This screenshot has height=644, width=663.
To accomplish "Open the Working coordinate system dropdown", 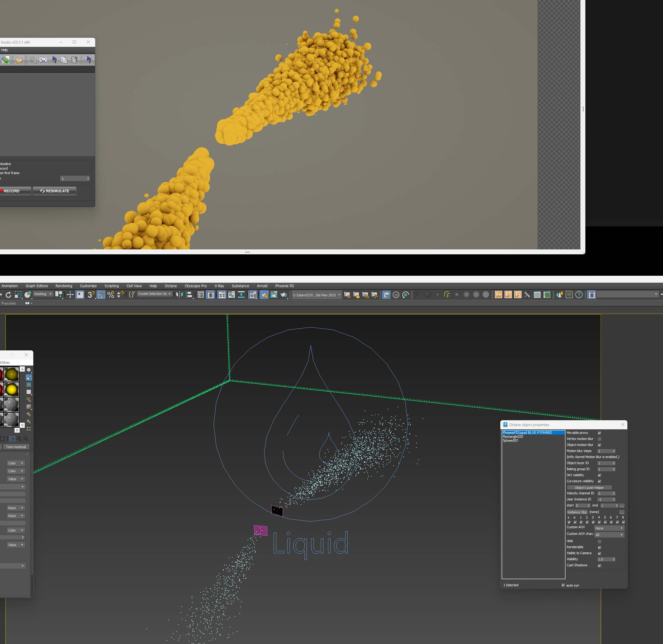I will click(x=43, y=294).
